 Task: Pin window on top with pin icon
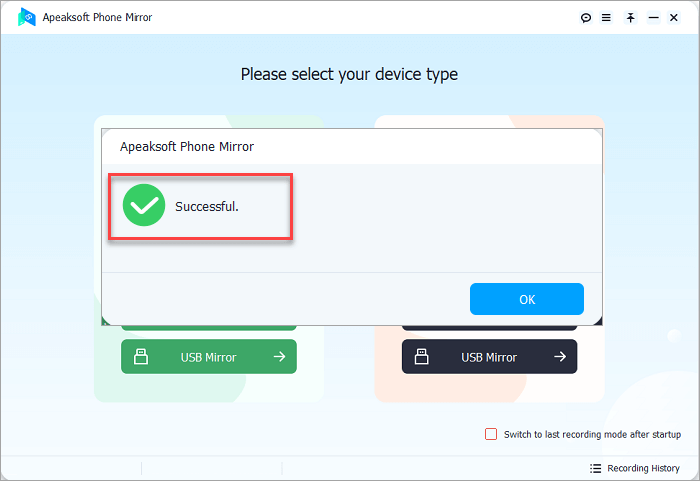coord(631,18)
